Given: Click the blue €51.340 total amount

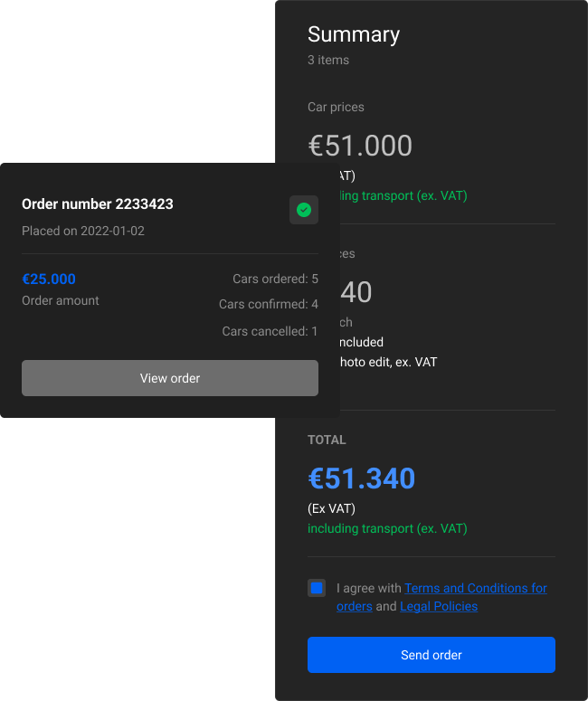Looking at the screenshot, I should 362,478.
